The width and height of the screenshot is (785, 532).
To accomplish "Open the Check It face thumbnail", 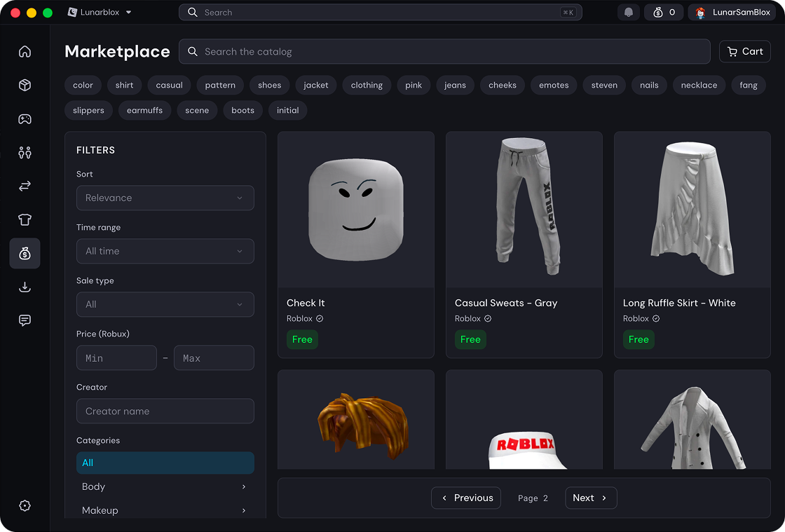I will coord(356,210).
